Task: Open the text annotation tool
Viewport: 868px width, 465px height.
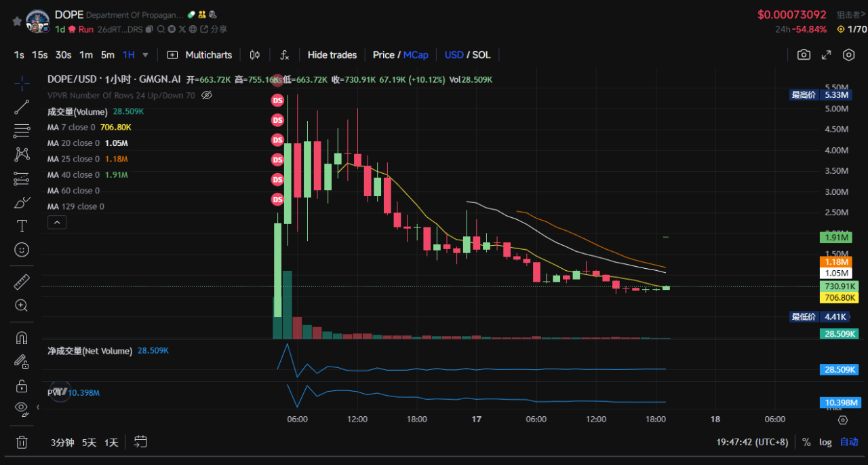Action: [22, 225]
